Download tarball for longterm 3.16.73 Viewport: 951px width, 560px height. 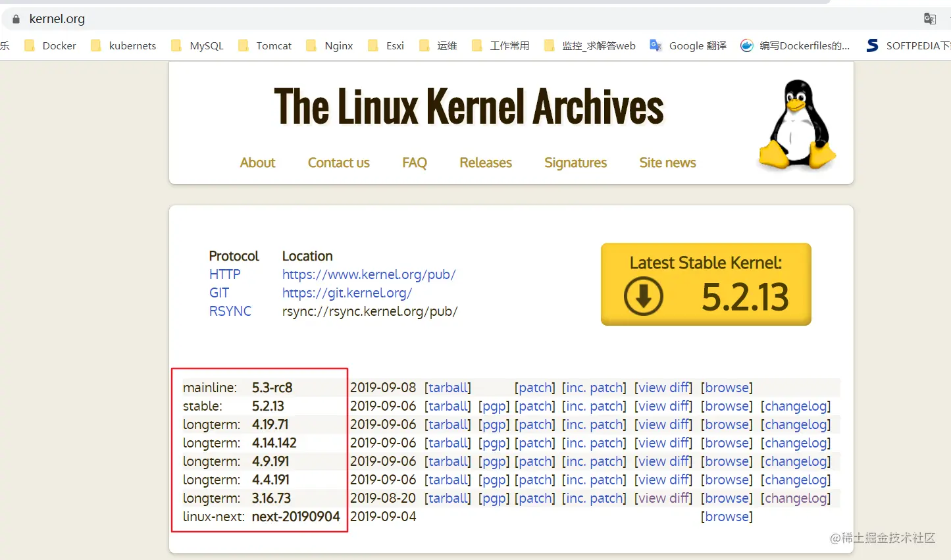(x=448, y=498)
